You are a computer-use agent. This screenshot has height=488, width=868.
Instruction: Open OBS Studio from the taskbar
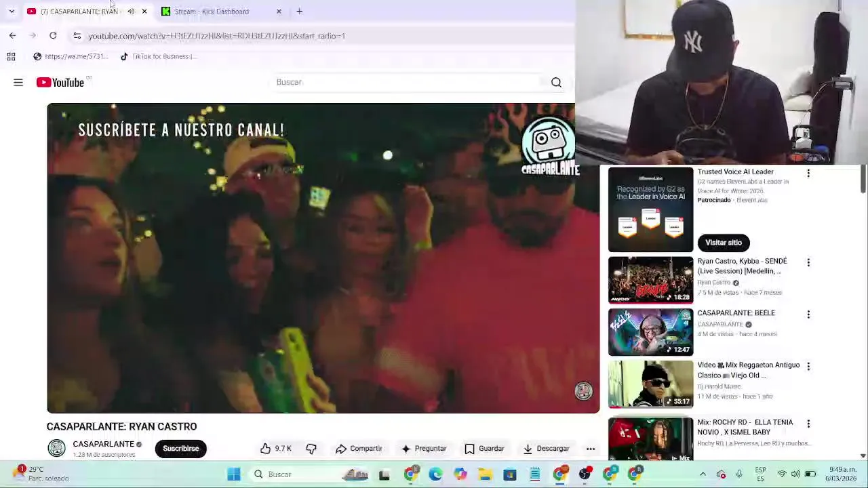585,474
